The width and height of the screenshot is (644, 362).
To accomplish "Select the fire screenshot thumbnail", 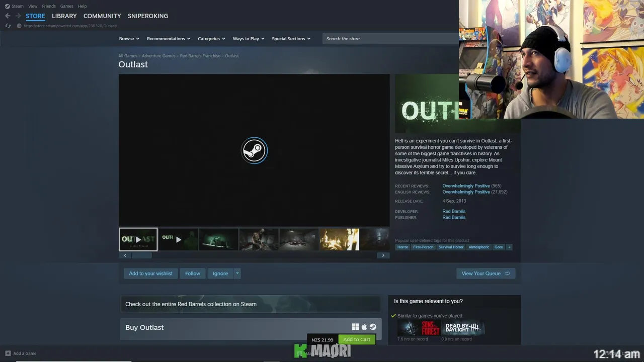I will click(x=339, y=239).
